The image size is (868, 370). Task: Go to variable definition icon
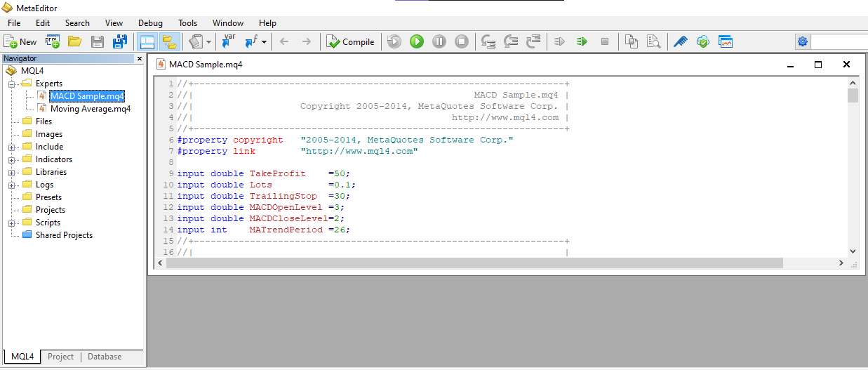click(229, 41)
